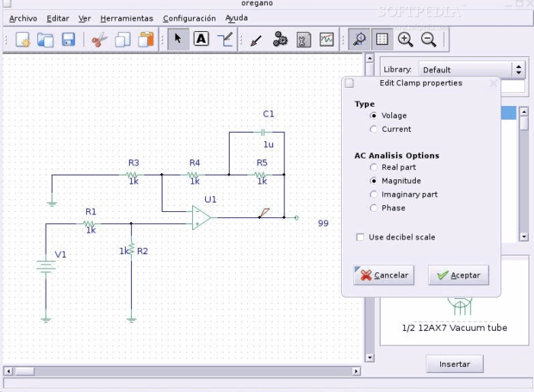Click the horizontal scrollbar thumb under canvas

tap(24, 371)
